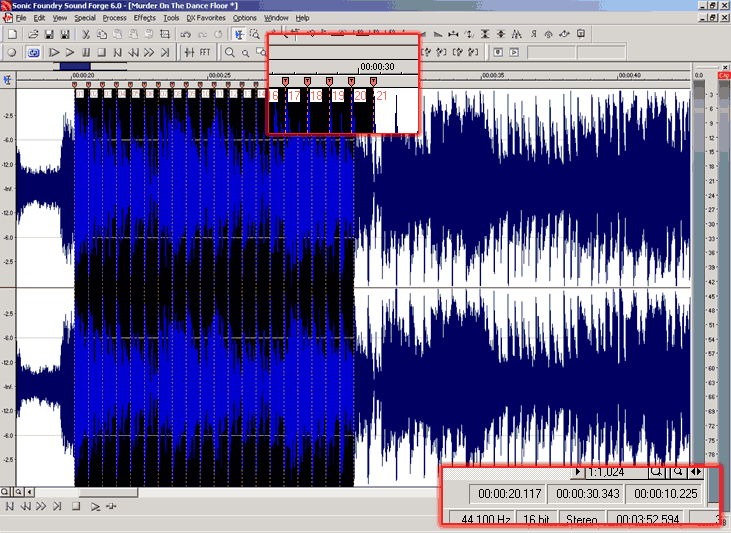Reset the red Clip indicator above the meter
The width and height of the screenshot is (731, 533).
coord(724,75)
